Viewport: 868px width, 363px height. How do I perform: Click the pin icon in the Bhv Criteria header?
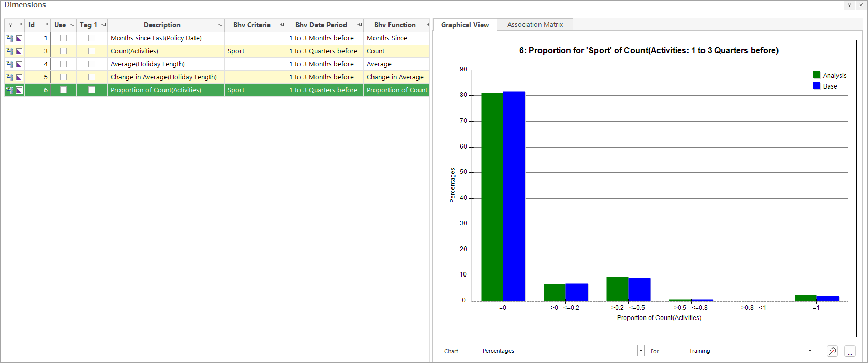282,25
